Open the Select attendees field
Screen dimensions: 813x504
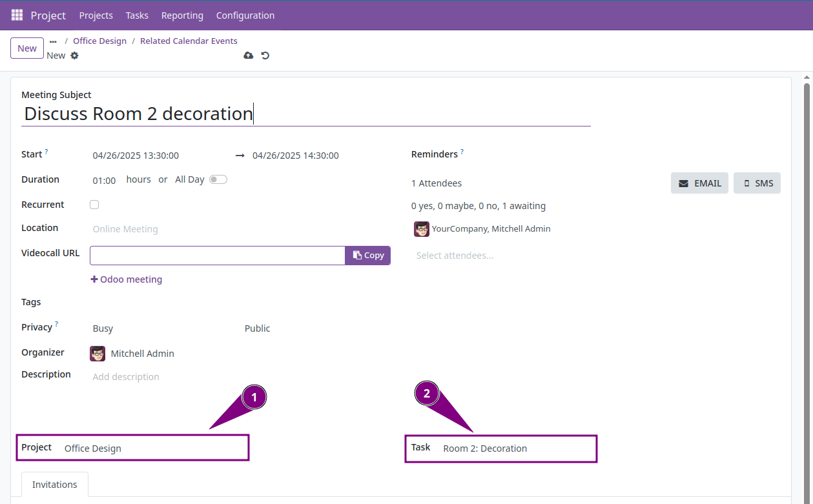(455, 255)
